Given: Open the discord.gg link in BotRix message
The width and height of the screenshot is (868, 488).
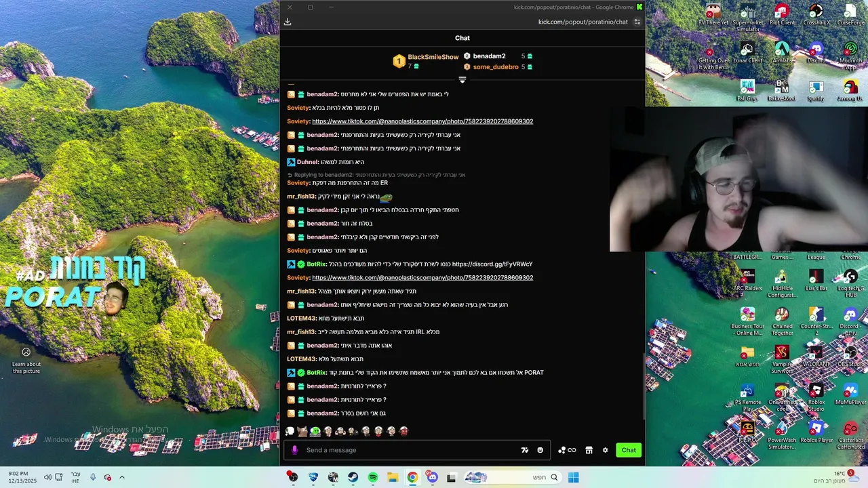Looking at the screenshot, I should (492, 264).
